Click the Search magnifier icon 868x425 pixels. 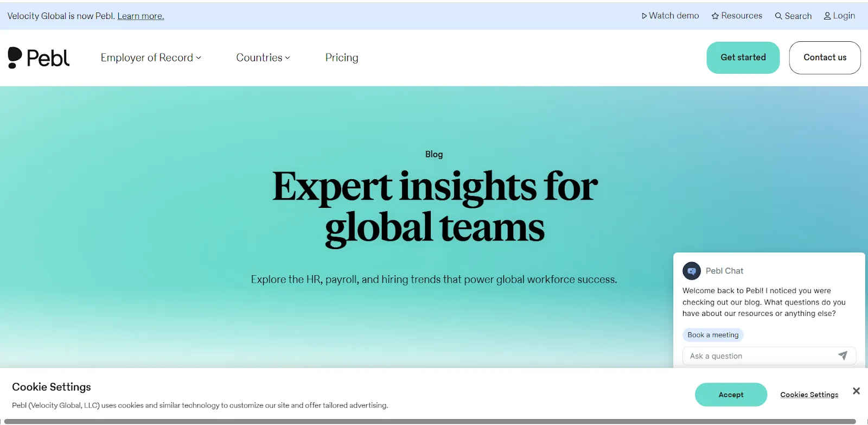click(778, 16)
